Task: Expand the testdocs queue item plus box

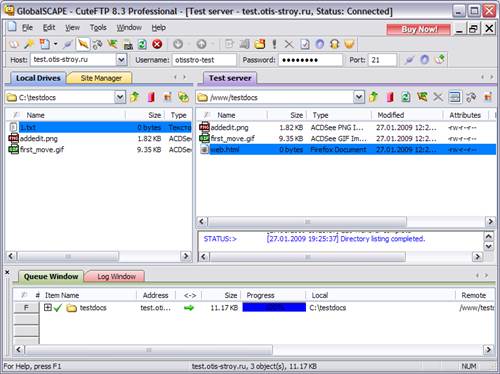Action: click(x=48, y=308)
